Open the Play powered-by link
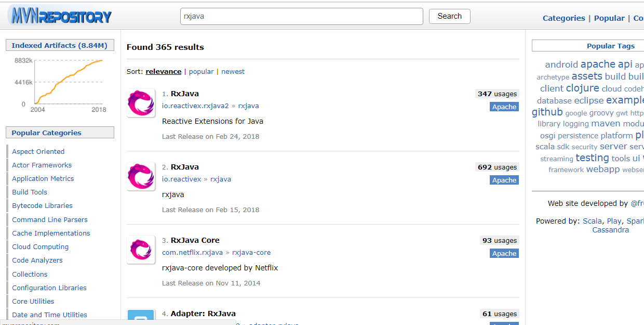Screen dimensions: 644x325 pos(614,221)
